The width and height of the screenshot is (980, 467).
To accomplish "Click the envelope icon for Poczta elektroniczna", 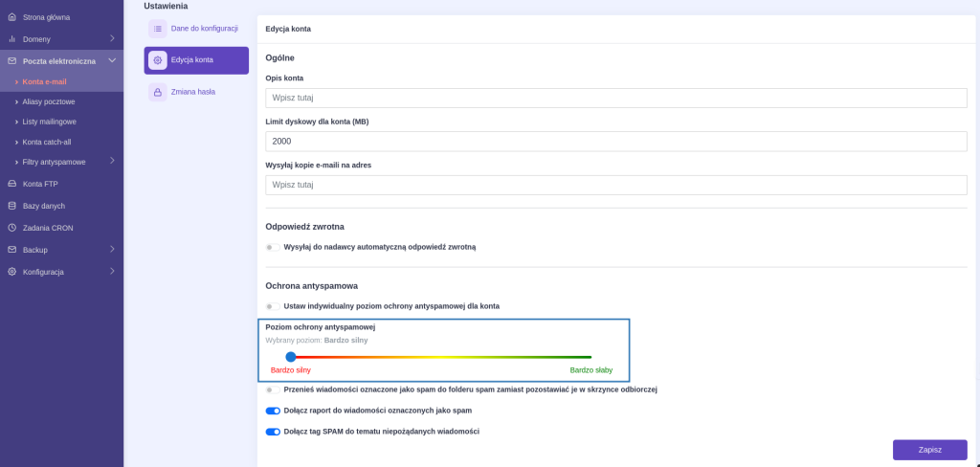I will click(11, 61).
